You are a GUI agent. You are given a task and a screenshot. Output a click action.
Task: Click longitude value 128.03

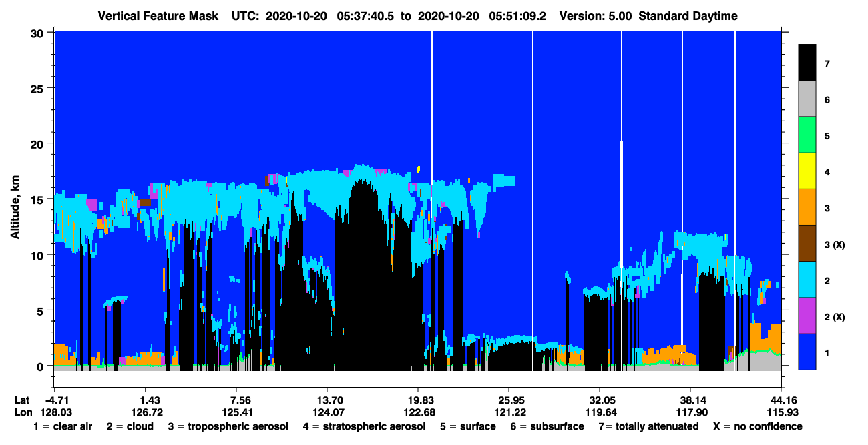point(56,412)
